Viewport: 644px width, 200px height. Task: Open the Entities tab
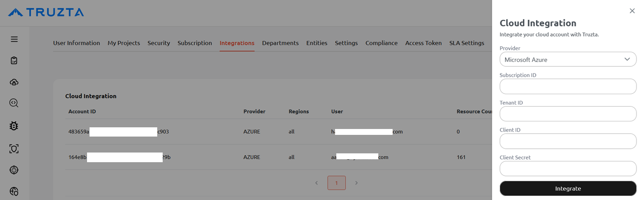point(317,43)
